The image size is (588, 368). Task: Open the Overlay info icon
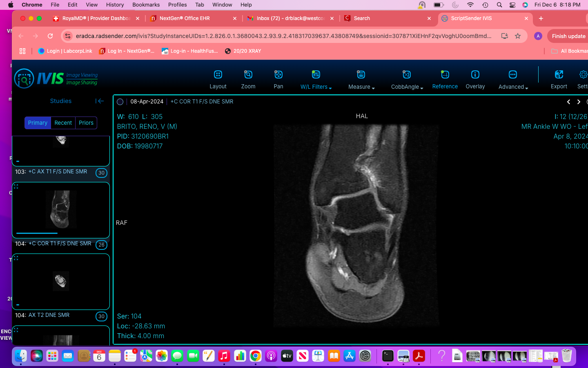[475, 75]
